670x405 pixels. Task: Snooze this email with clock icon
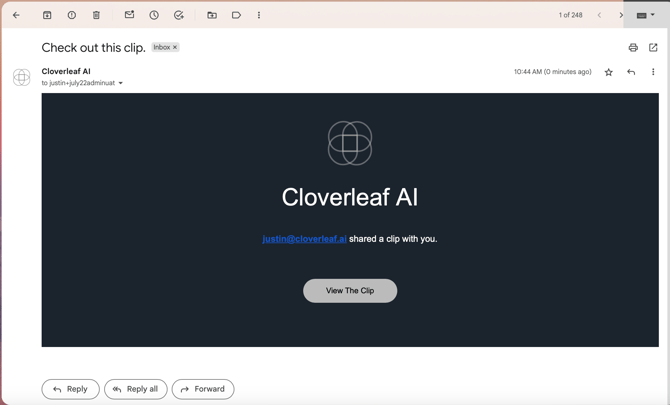(154, 15)
